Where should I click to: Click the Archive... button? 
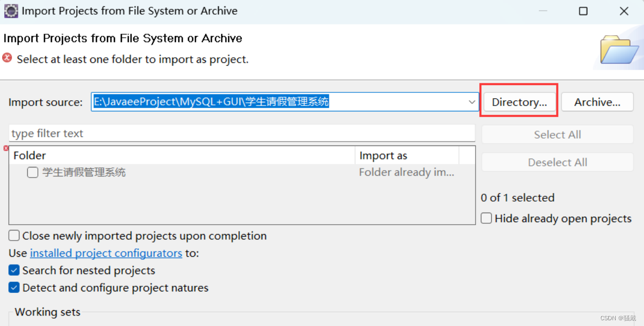(x=597, y=102)
